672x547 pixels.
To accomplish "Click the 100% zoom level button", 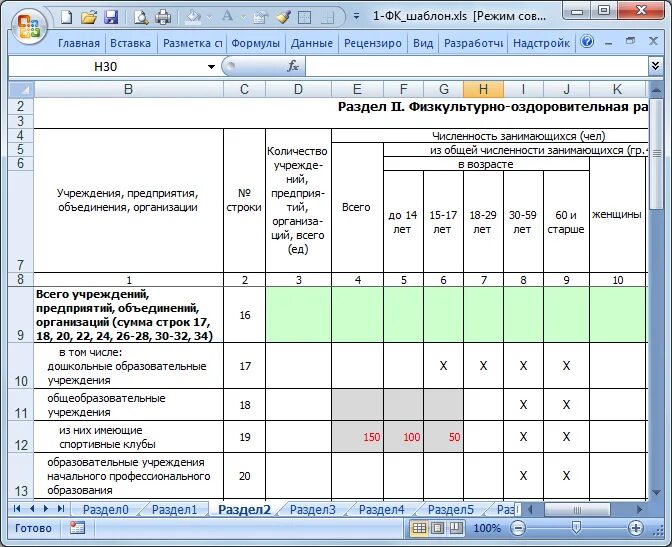I will pos(487,528).
